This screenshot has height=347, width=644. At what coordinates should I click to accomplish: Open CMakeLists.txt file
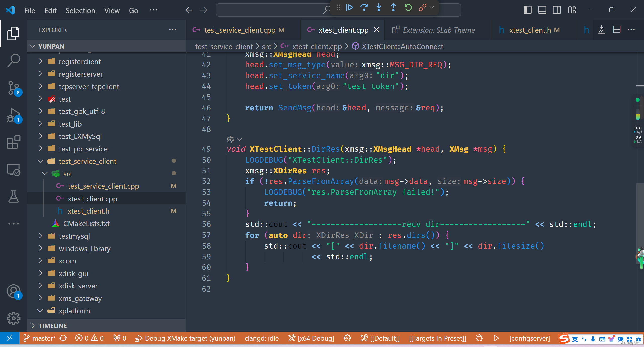106,224
